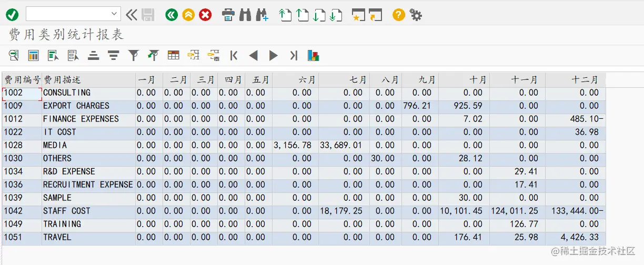The width and height of the screenshot is (644, 265).
Task: Open Customize Local Layout gear icon
Action: [x=416, y=15]
